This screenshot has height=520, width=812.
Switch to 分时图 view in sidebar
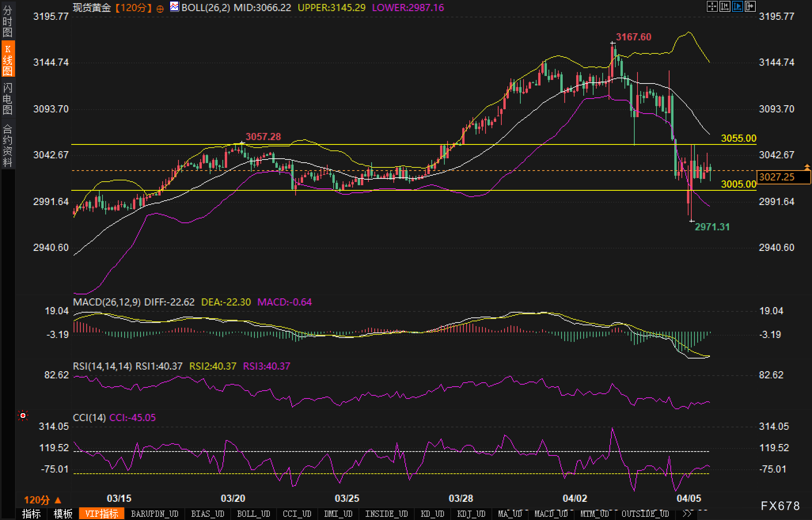coord(8,21)
